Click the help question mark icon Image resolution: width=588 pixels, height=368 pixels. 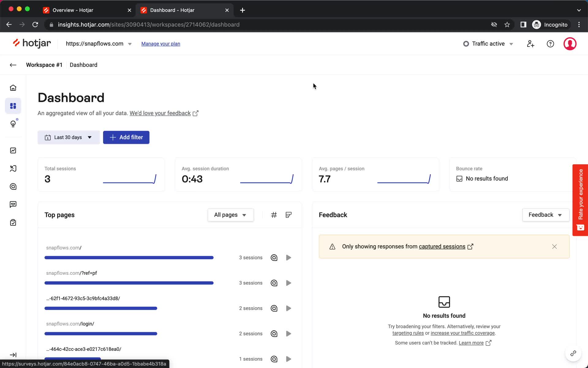point(550,44)
